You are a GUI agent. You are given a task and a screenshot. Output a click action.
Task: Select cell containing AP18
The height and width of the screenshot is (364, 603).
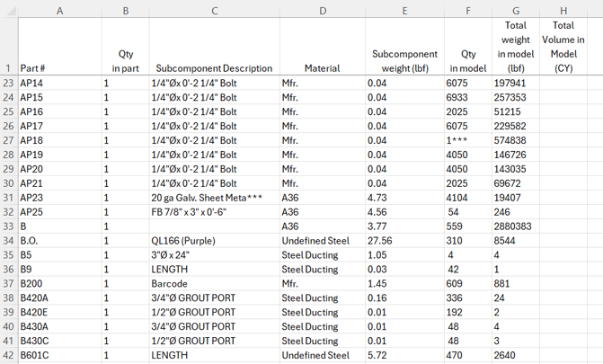click(x=60, y=140)
